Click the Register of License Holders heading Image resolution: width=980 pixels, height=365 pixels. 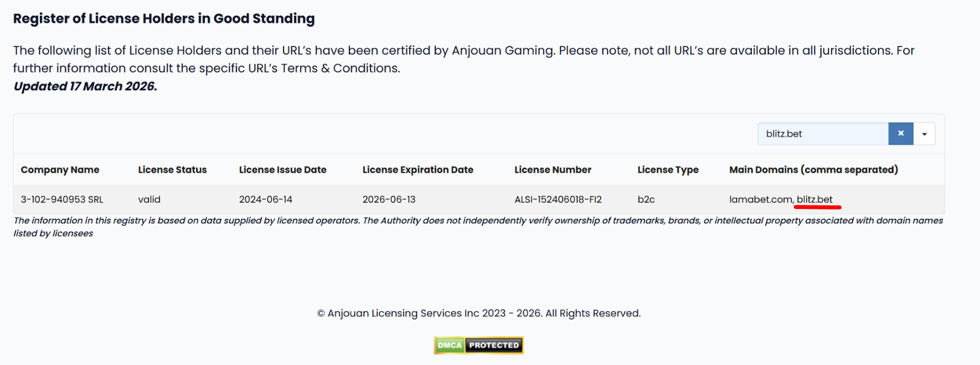pos(164,19)
